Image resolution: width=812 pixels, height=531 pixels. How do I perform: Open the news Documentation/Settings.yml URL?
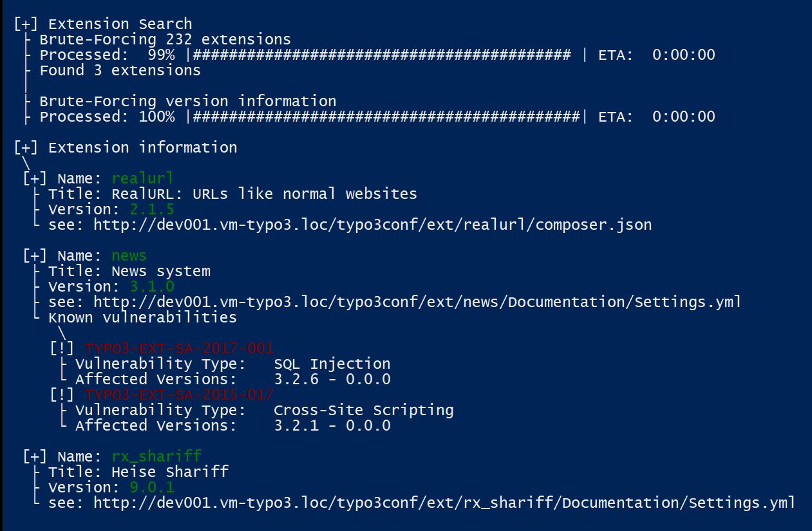click(x=417, y=303)
